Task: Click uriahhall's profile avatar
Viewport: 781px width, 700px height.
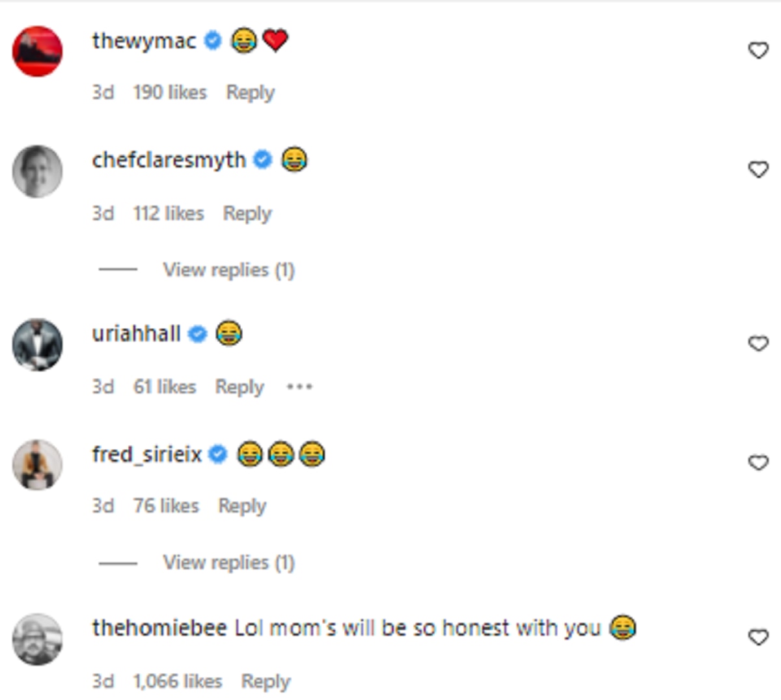Action: [38, 345]
